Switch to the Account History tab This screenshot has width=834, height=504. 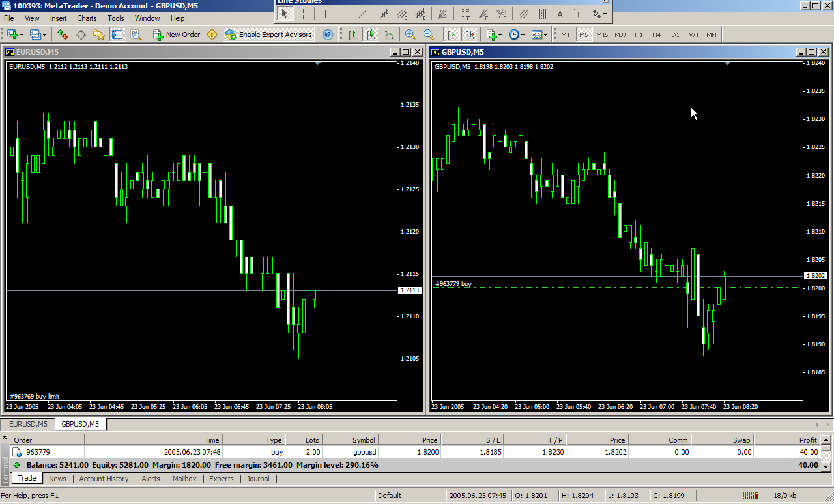(104, 479)
